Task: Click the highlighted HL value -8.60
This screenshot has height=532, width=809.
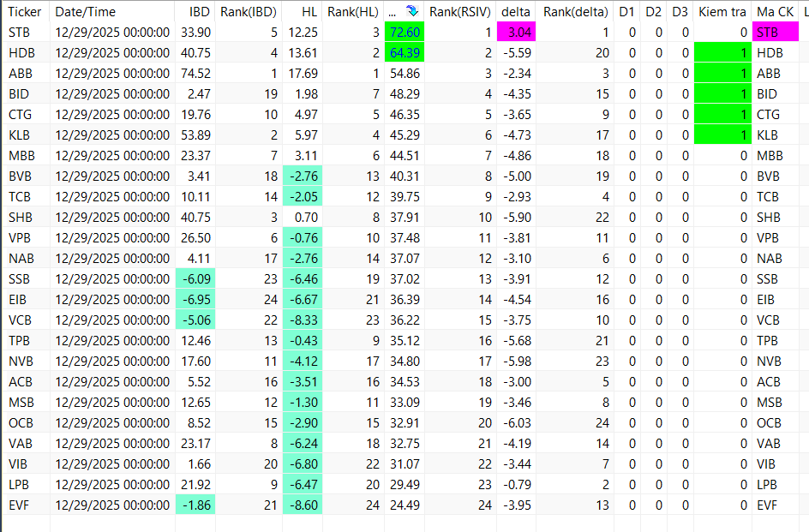Action: pyautogui.click(x=303, y=505)
